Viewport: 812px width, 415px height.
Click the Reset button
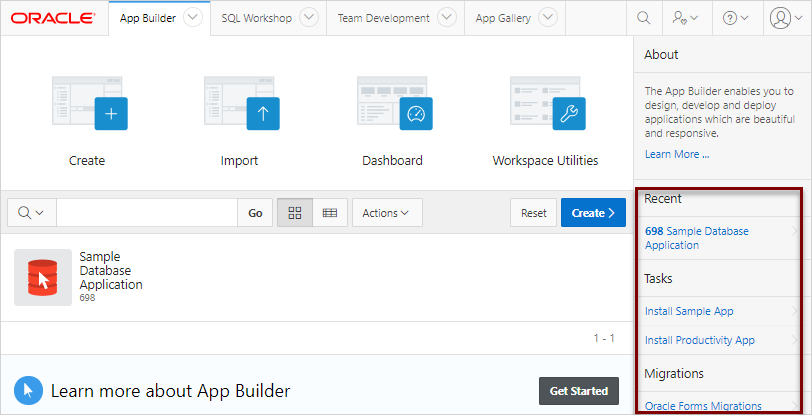[x=533, y=212]
